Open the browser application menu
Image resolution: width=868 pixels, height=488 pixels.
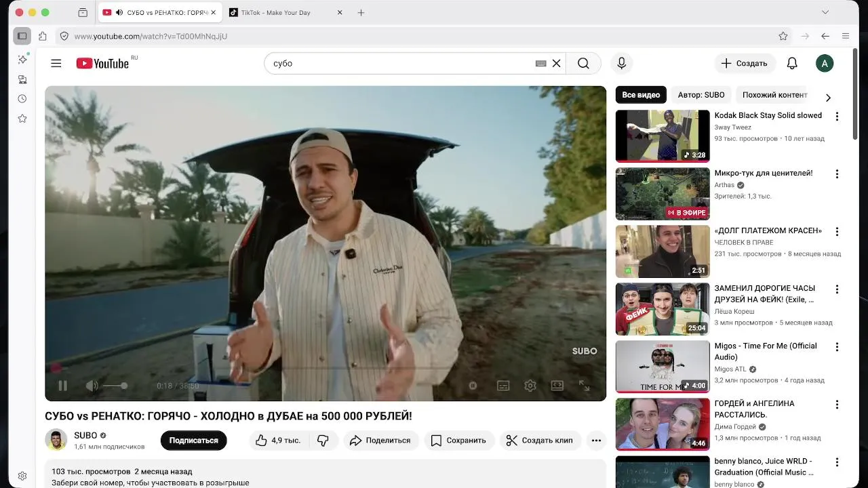(x=846, y=36)
